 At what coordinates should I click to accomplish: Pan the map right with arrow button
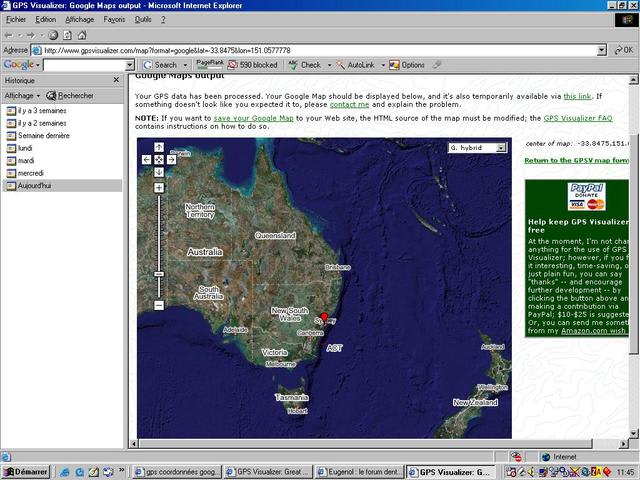[171, 159]
